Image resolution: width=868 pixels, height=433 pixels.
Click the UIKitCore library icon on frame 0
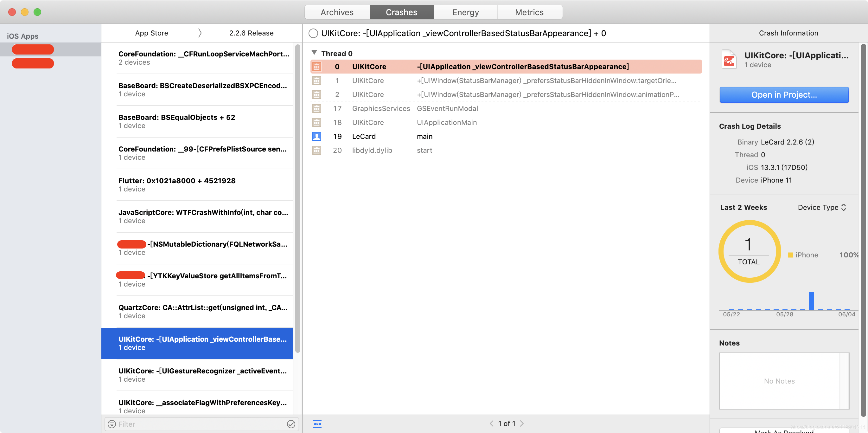pos(317,67)
